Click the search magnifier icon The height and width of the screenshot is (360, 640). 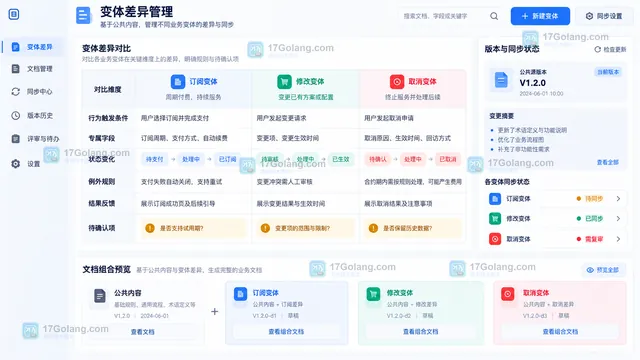click(494, 16)
